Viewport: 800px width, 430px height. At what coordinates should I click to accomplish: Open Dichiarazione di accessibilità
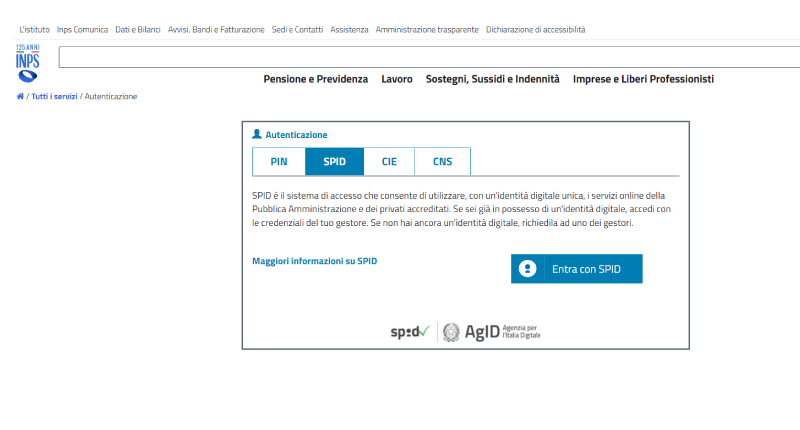[x=536, y=30]
